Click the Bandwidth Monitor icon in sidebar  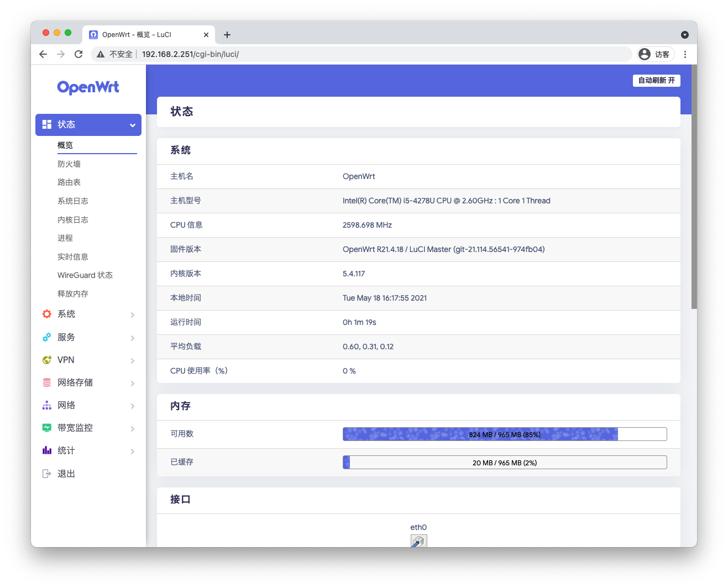47,428
